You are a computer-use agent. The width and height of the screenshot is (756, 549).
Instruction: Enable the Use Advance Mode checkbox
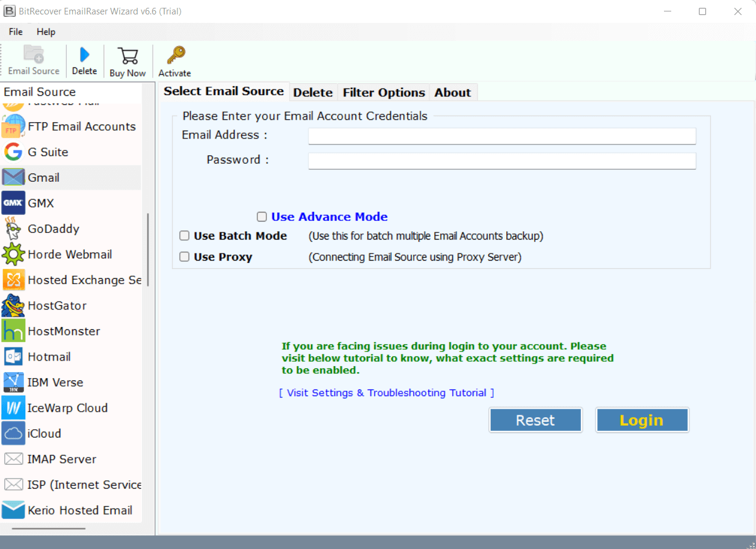[262, 217]
